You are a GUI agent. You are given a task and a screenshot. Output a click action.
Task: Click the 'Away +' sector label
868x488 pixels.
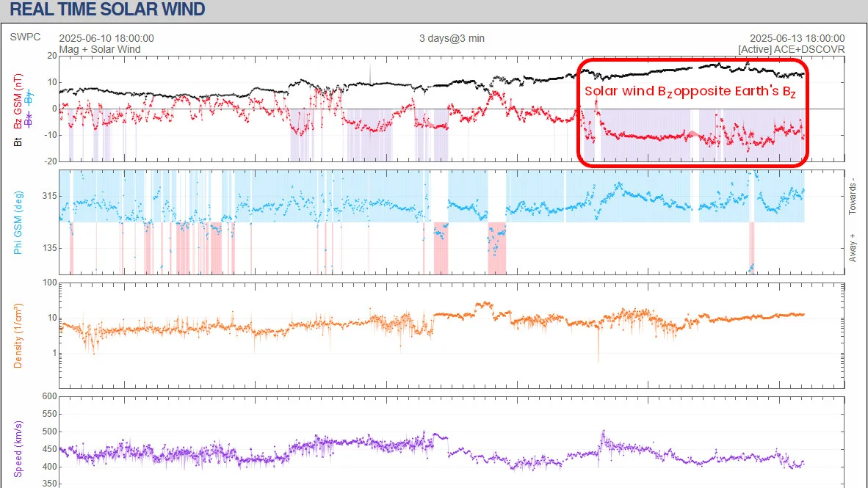coord(853,247)
